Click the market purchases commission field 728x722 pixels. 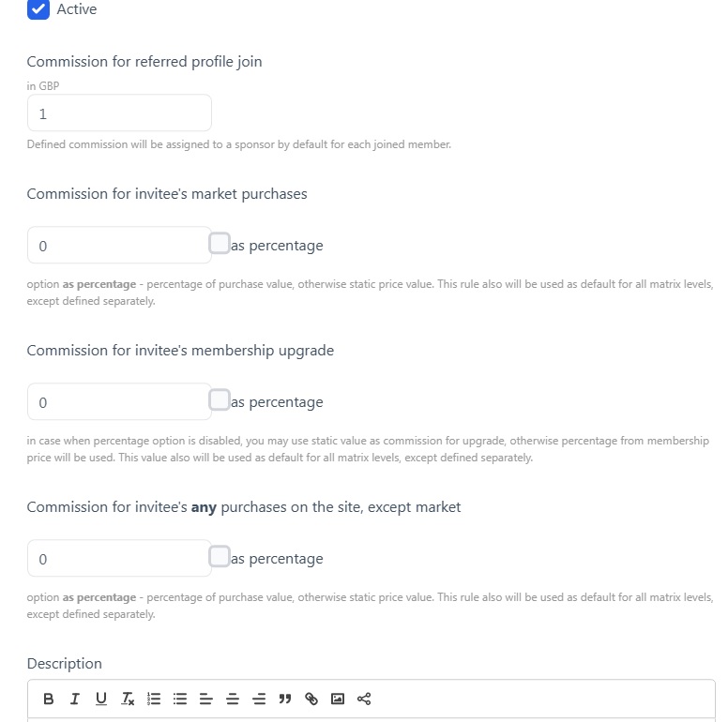click(x=119, y=246)
